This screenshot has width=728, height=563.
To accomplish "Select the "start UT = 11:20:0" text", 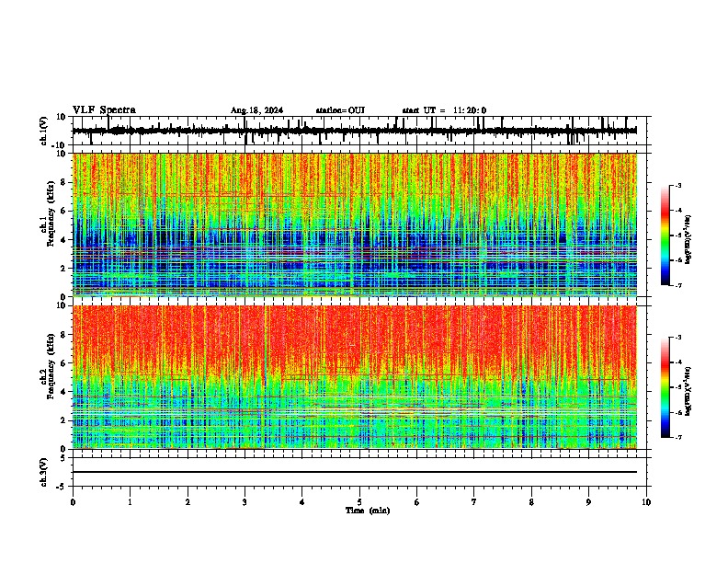I will [x=444, y=110].
